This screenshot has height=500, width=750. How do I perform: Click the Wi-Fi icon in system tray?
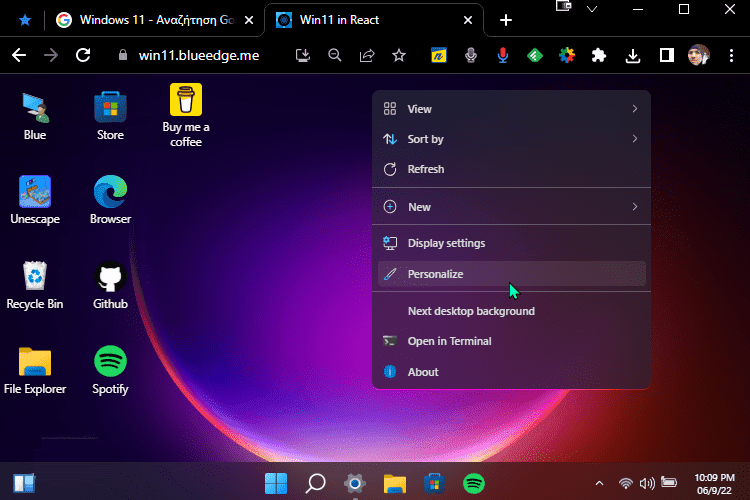click(x=625, y=483)
